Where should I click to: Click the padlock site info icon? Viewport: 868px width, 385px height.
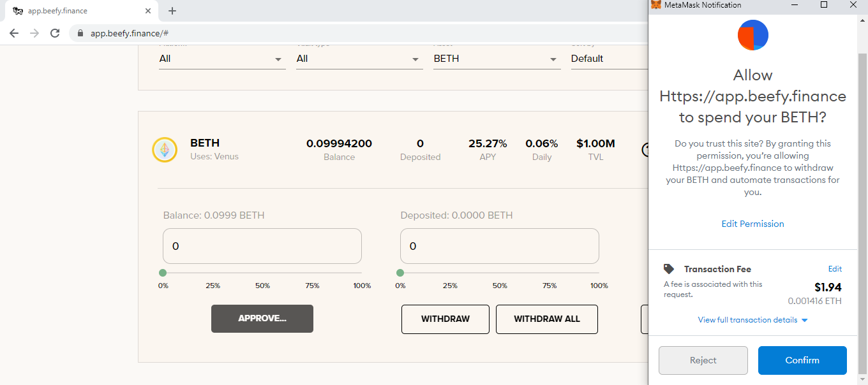[x=80, y=33]
